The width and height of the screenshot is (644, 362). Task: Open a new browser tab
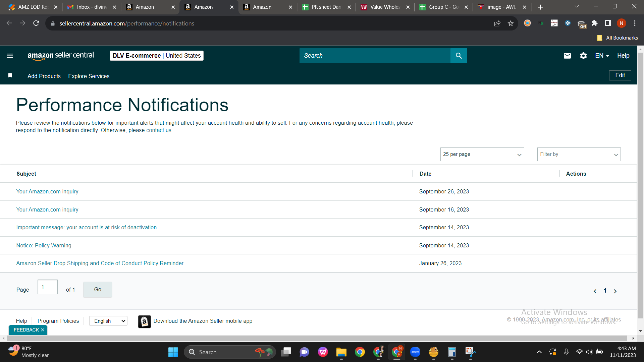tap(540, 7)
